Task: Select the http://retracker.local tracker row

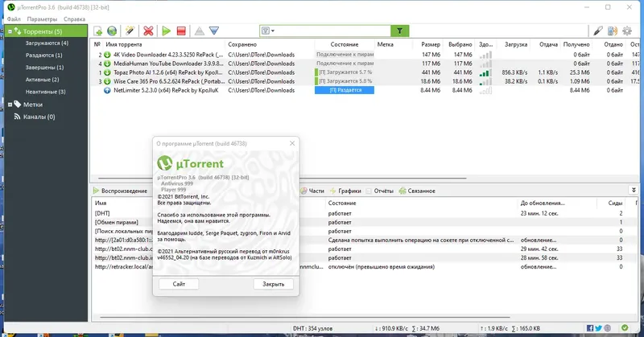Action: click(x=365, y=267)
